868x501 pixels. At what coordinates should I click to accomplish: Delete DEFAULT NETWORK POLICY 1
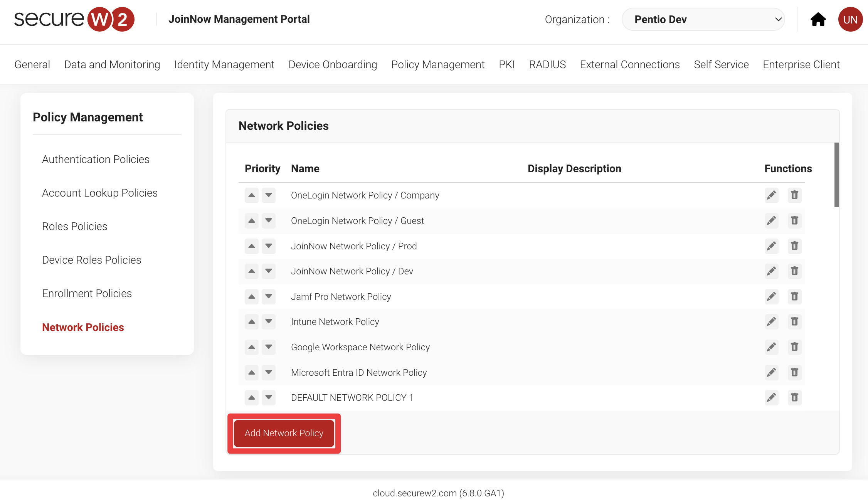click(794, 398)
